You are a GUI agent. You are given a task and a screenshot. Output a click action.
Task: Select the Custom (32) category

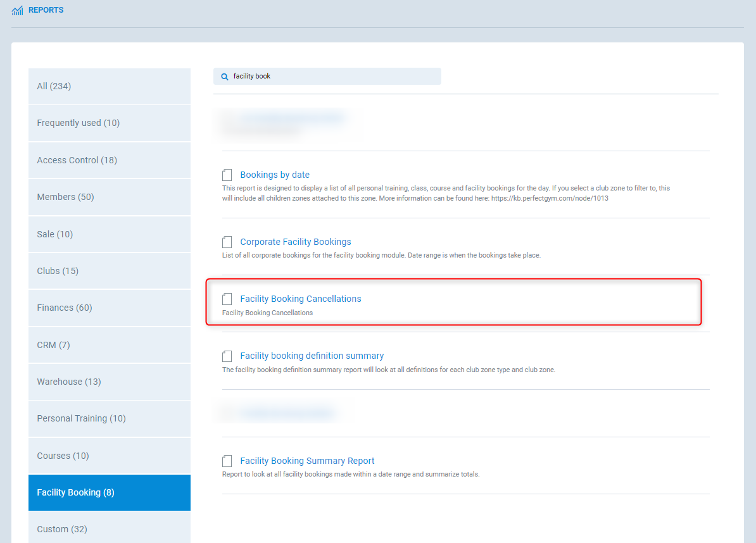(x=109, y=528)
